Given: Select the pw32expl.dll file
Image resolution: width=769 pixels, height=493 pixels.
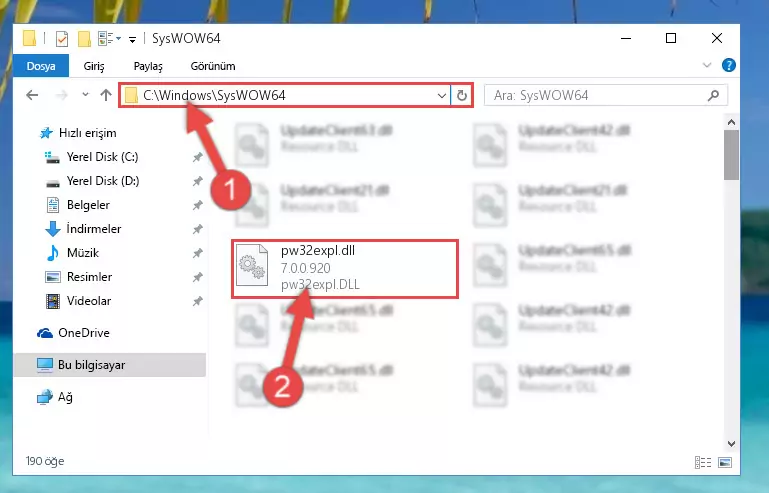Looking at the screenshot, I should pyautogui.click(x=345, y=269).
